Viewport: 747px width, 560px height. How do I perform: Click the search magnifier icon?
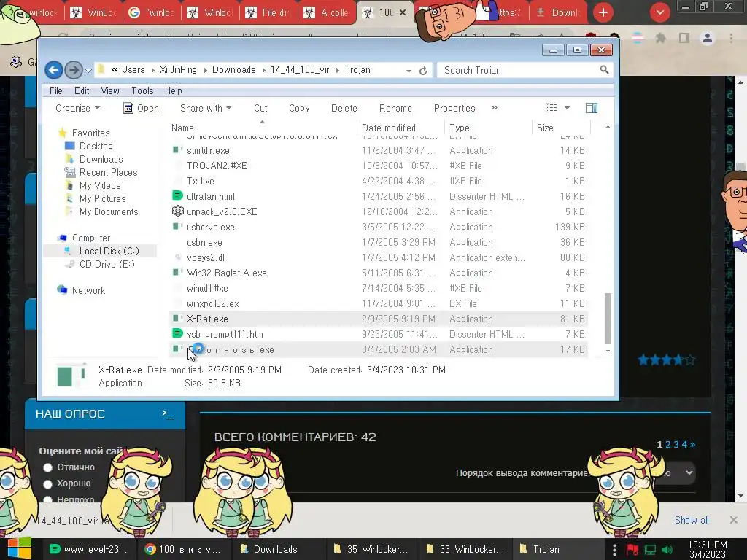coord(605,70)
